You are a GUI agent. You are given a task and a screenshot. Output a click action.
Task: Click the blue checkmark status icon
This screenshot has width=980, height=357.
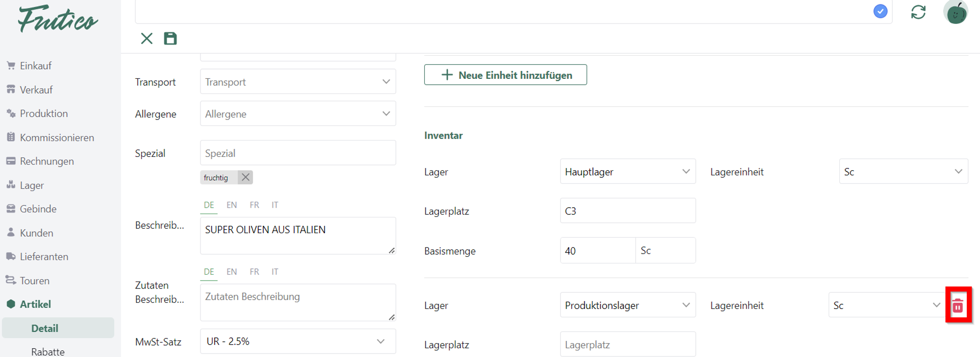[881, 11]
